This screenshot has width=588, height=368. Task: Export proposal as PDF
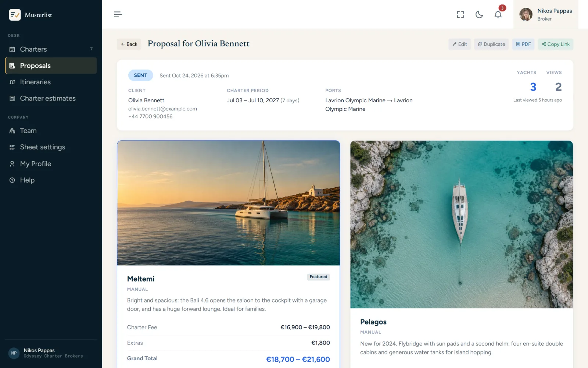pyautogui.click(x=523, y=44)
